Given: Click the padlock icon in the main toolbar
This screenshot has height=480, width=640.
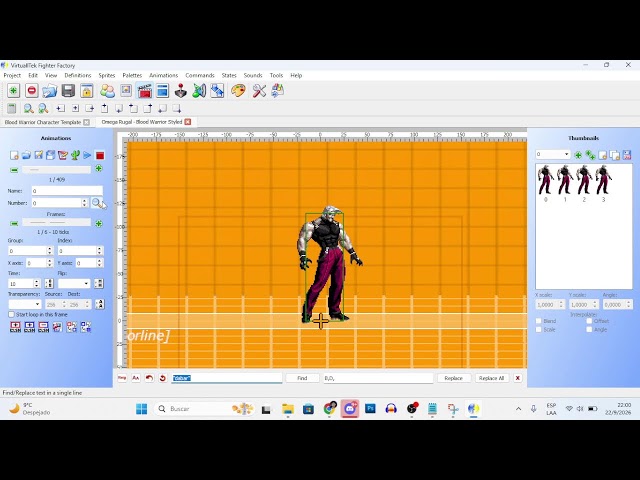Looking at the screenshot, I should click(87, 91).
